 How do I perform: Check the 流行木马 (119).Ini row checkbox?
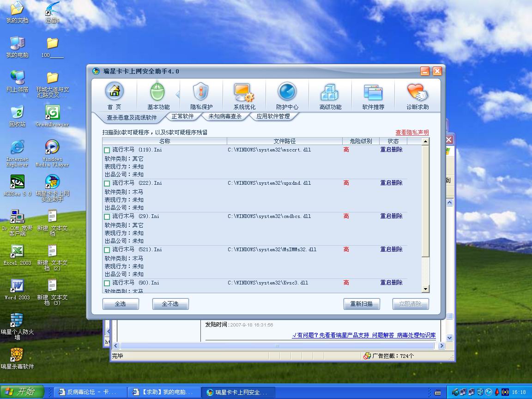coord(107,150)
